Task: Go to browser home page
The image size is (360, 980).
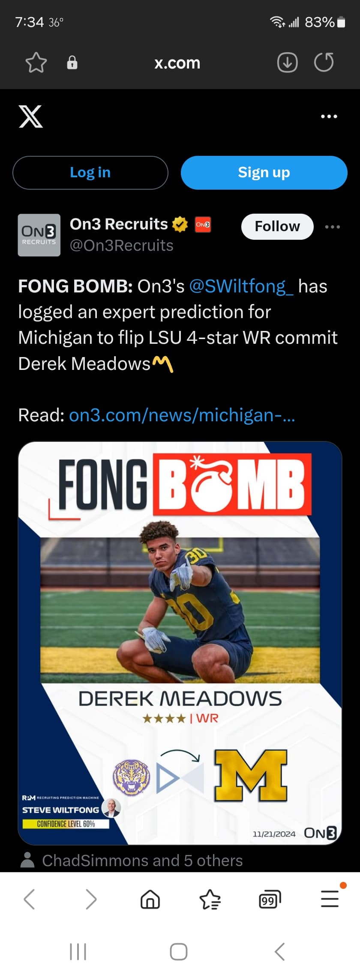Action: (x=150, y=899)
